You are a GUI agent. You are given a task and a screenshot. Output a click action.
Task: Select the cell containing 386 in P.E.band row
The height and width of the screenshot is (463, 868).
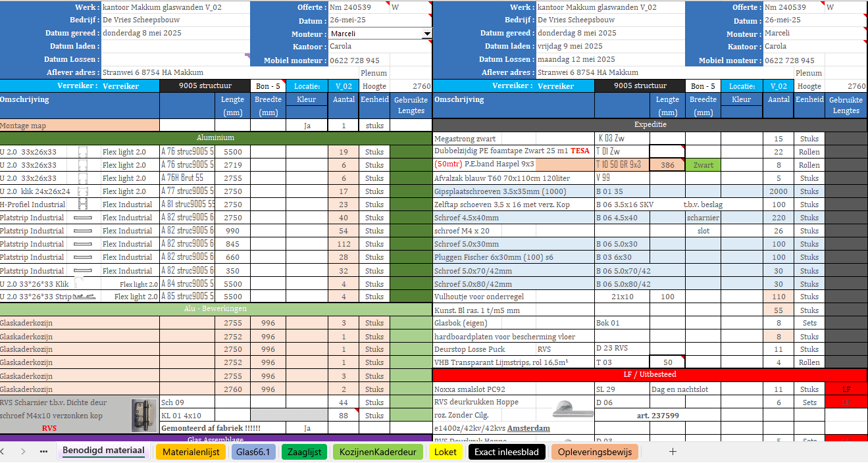click(x=667, y=165)
